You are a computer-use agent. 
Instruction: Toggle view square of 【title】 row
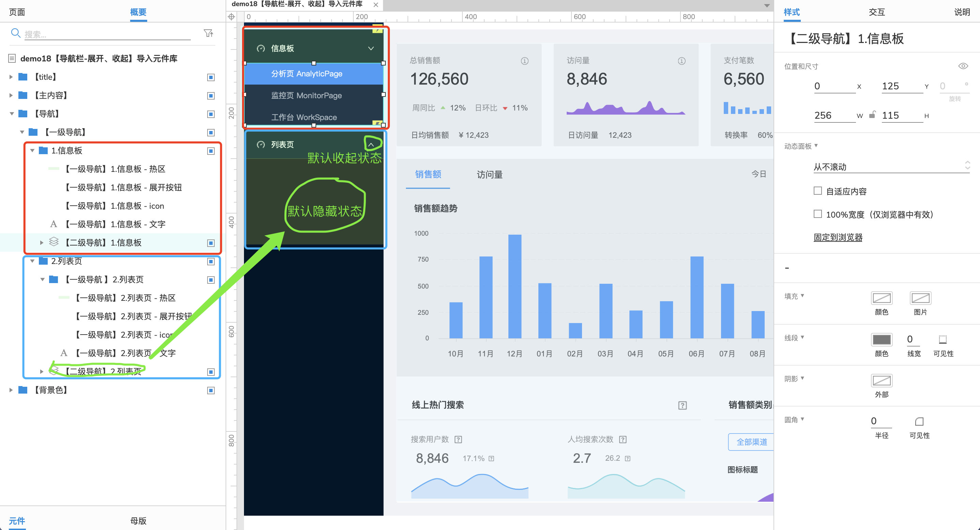[211, 77]
